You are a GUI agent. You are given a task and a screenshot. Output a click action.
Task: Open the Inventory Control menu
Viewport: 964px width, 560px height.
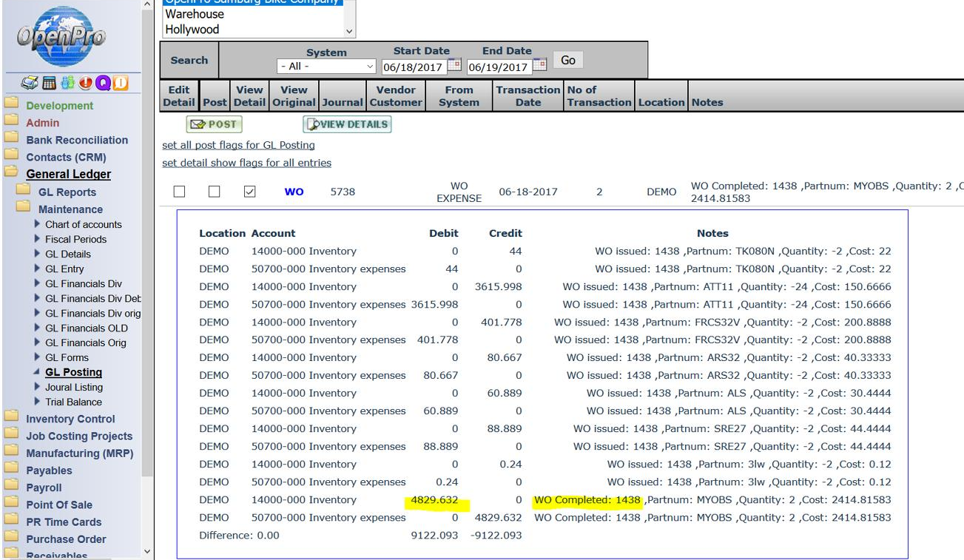[70, 419]
